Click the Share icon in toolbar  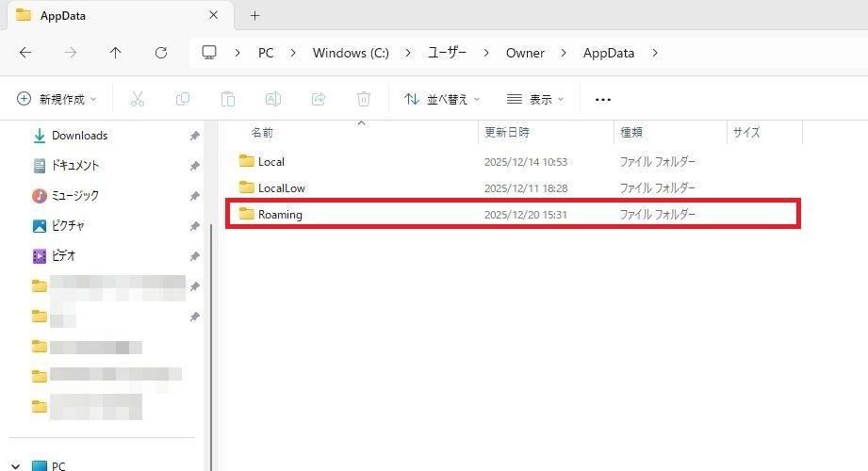tap(319, 99)
